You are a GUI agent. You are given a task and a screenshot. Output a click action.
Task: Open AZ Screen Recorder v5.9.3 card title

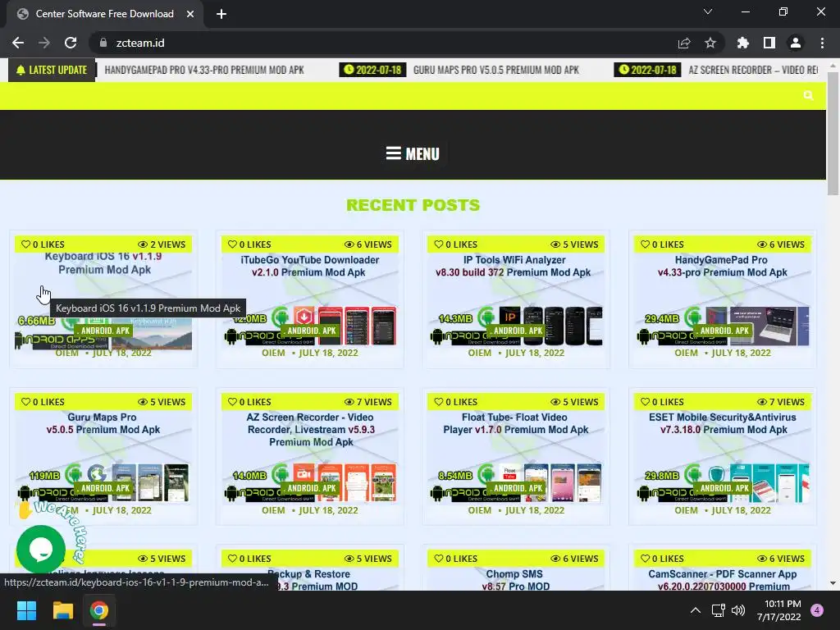tap(311, 430)
